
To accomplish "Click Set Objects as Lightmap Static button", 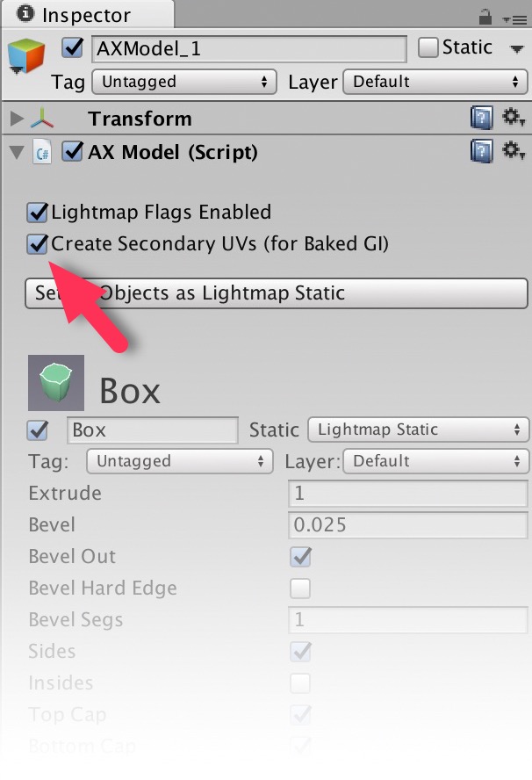I will click(277, 293).
